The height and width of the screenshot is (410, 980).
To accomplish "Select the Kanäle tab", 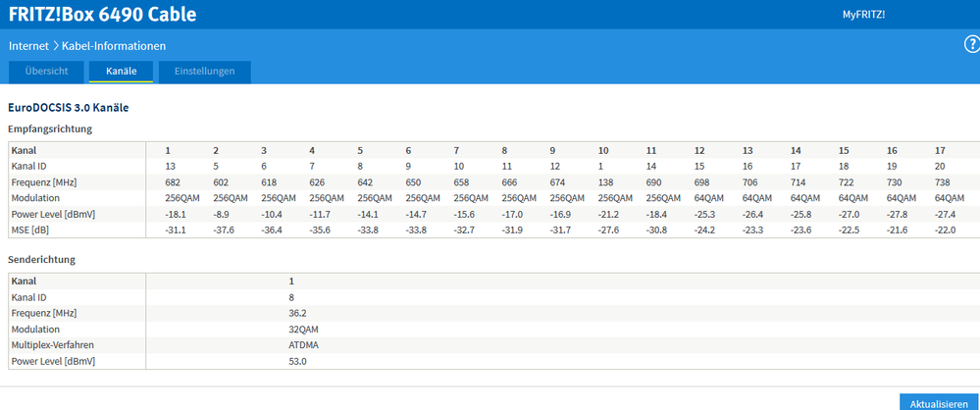I will pos(122,72).
